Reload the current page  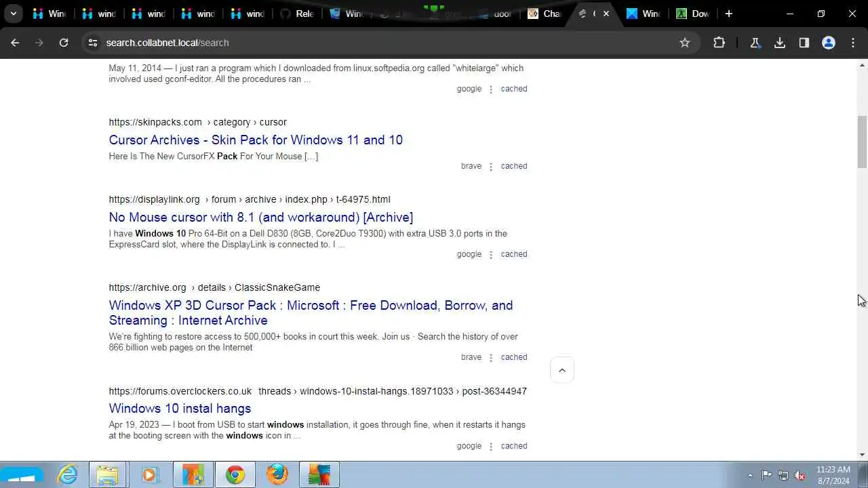(64, 43)
